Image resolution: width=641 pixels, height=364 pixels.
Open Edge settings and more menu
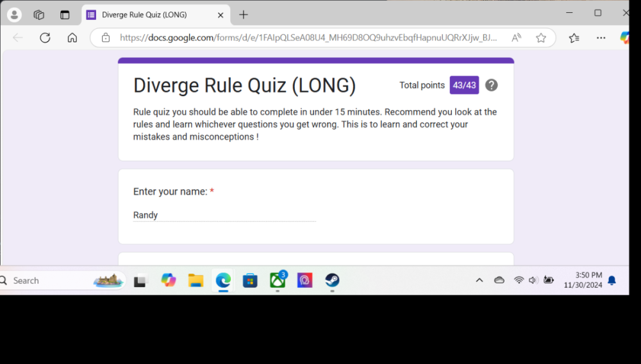(601, 38)
